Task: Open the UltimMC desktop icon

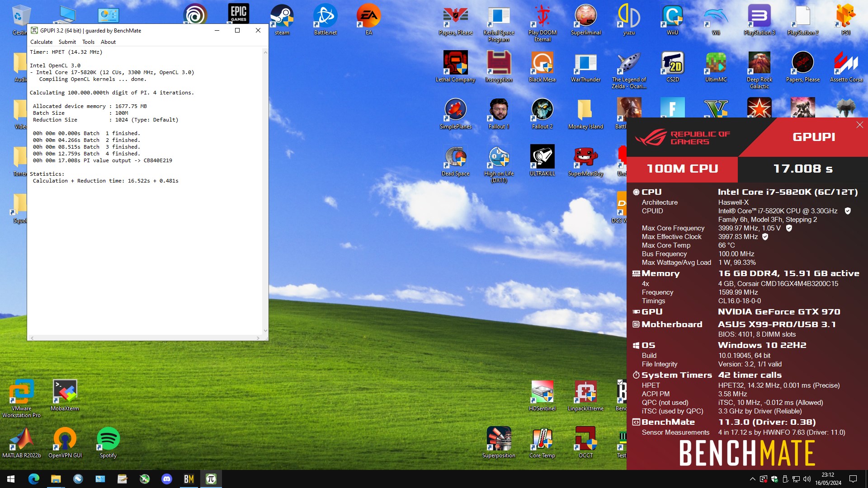Action: tap(716, 67)
